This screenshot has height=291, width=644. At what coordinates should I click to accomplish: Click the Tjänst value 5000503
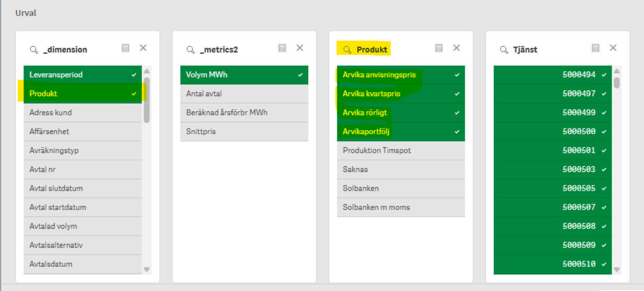tap(552, 169)
